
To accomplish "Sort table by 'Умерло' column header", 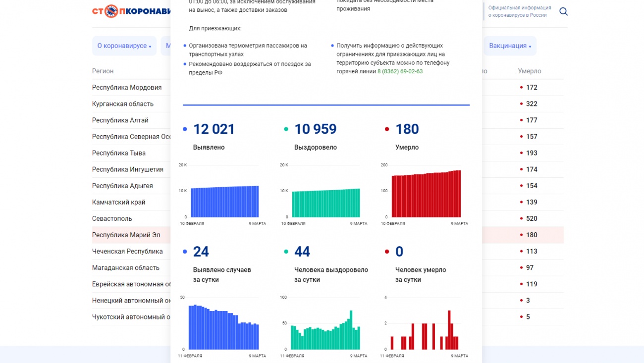I will pos(530,71).
